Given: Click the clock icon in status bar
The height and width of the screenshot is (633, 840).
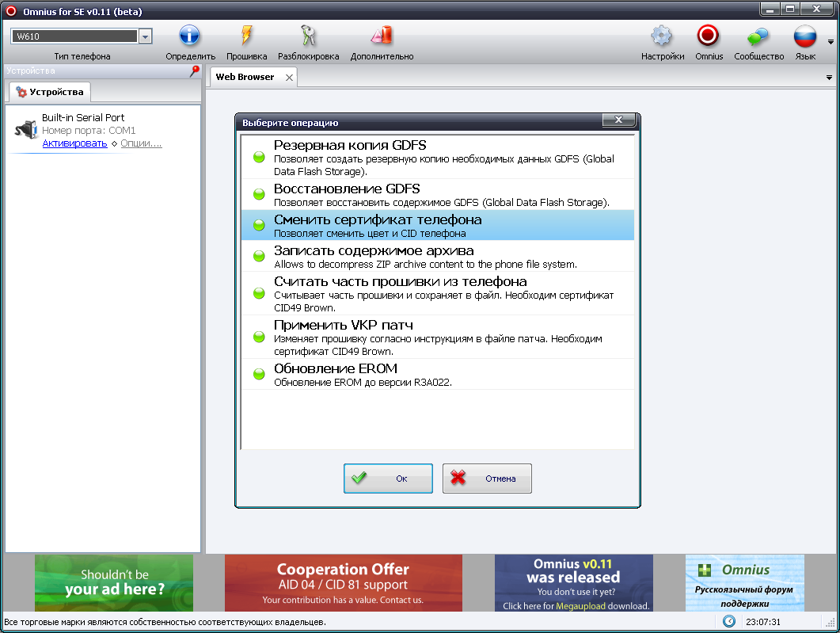Looking at the screenshot, I should point(729,621).
